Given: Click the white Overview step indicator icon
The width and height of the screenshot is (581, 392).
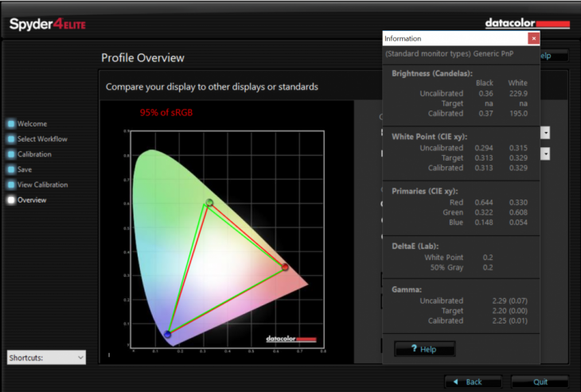Looking at the screenshot, I should point(11,200).
